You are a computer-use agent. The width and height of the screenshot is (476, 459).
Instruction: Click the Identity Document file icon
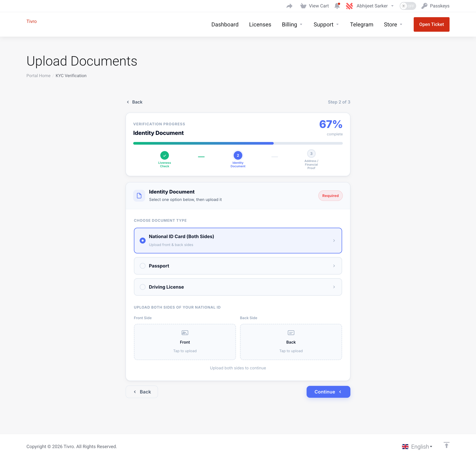coord(139,195)
